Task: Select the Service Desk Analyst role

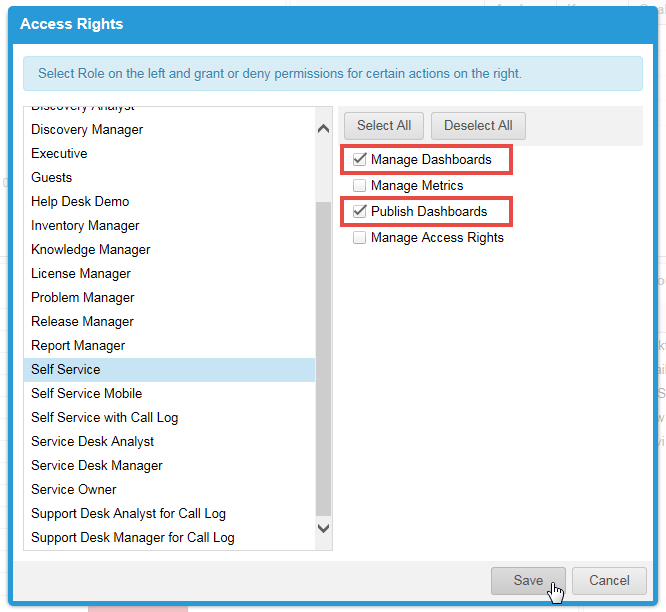Action: pyautogui.click(x=93, y=442)
